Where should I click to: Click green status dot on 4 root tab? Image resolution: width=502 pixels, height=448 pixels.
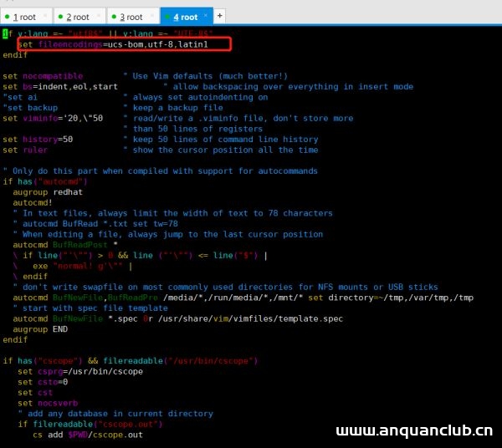click(167, 17)
